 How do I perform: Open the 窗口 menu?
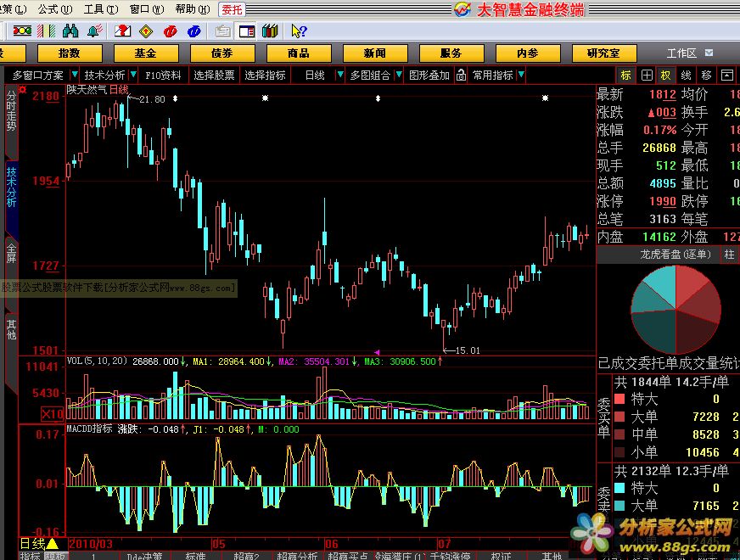[x=147, y=9]
